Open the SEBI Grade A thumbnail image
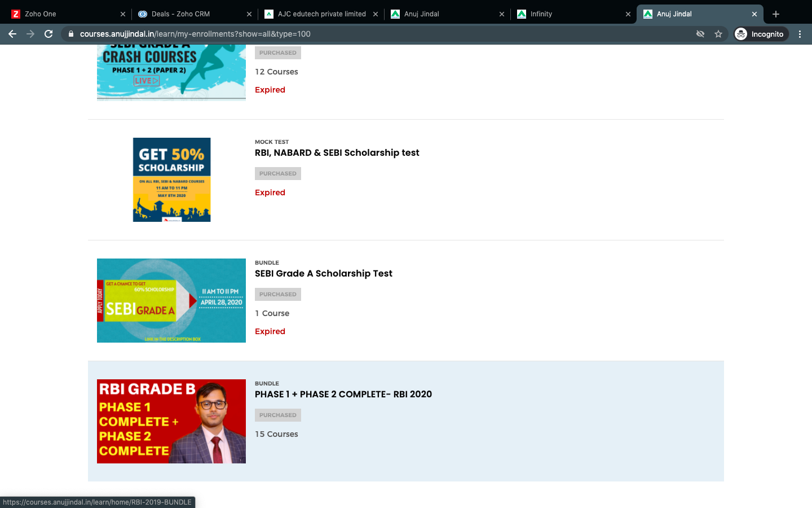 pos(171,300)
